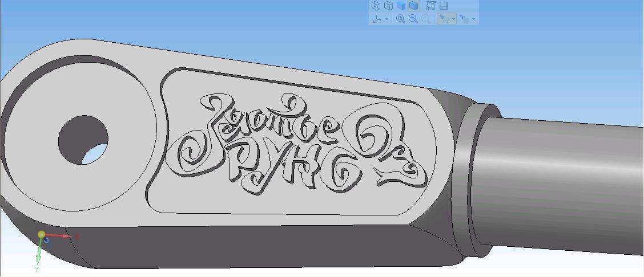This screenshot has height=277, width=644.
Task: Click the section view icon
Action: 444,6
